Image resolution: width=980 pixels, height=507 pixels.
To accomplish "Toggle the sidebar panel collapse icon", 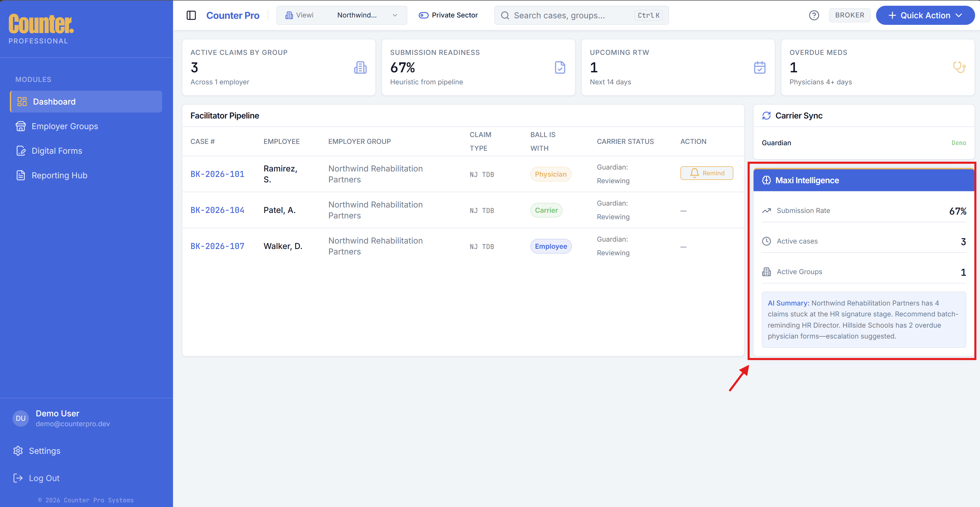I will 191,15.
